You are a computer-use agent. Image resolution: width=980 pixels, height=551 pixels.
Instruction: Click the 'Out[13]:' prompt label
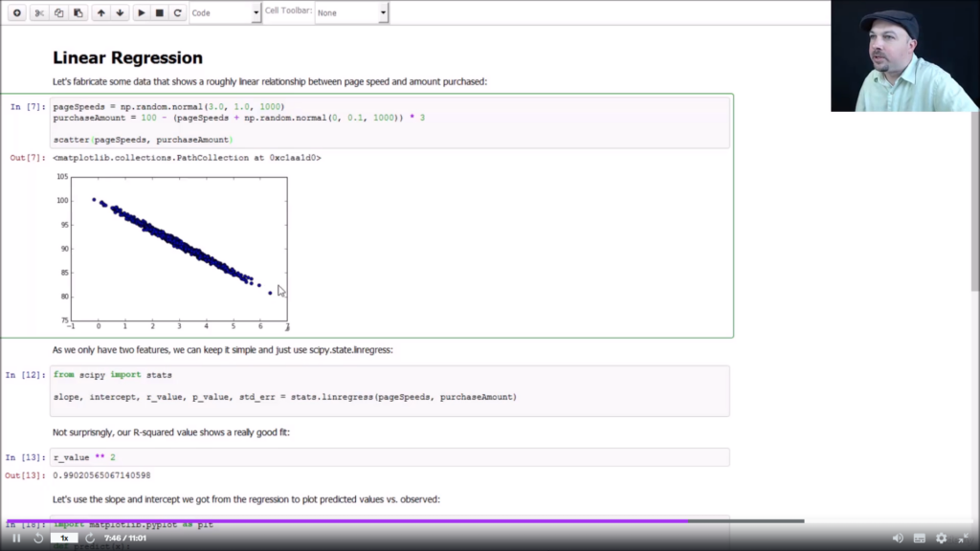click(x=25, y=475)
